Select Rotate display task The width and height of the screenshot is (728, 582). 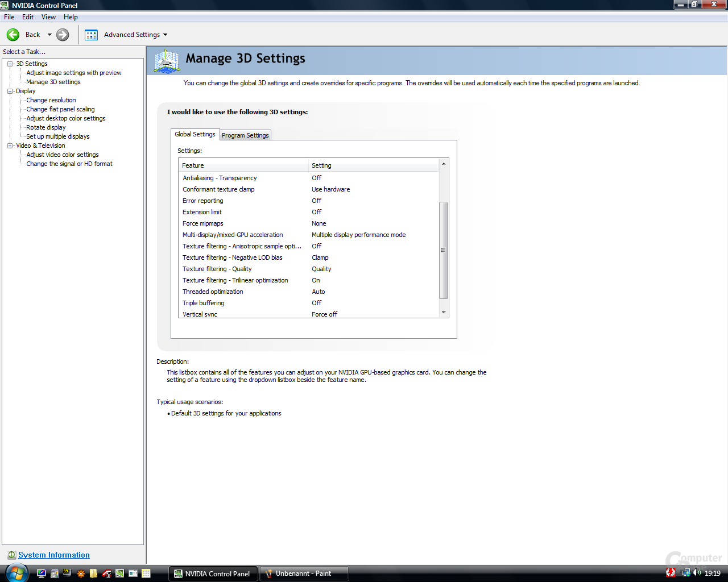(45, 127)
